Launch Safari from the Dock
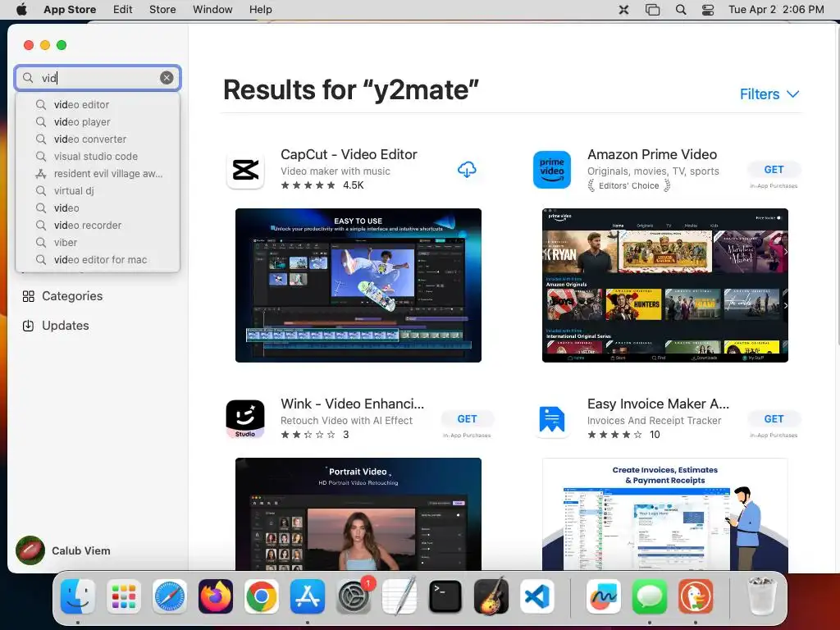The height and width of the screenshot is (630, 840). pos(169,596)
